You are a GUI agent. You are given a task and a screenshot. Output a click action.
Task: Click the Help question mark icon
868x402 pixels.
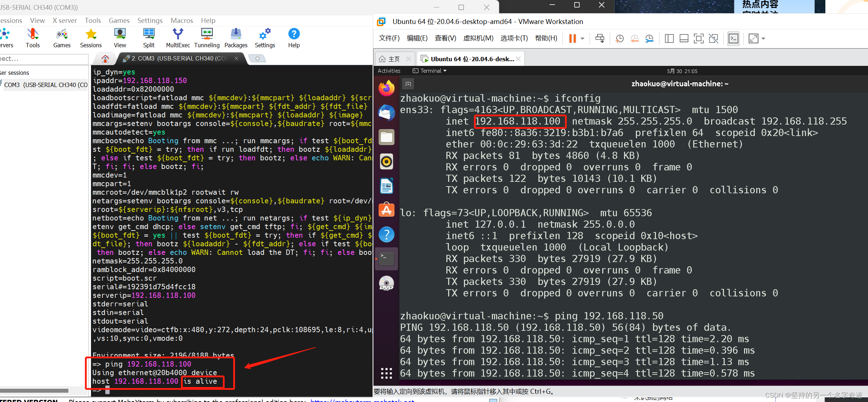(294, 38)
